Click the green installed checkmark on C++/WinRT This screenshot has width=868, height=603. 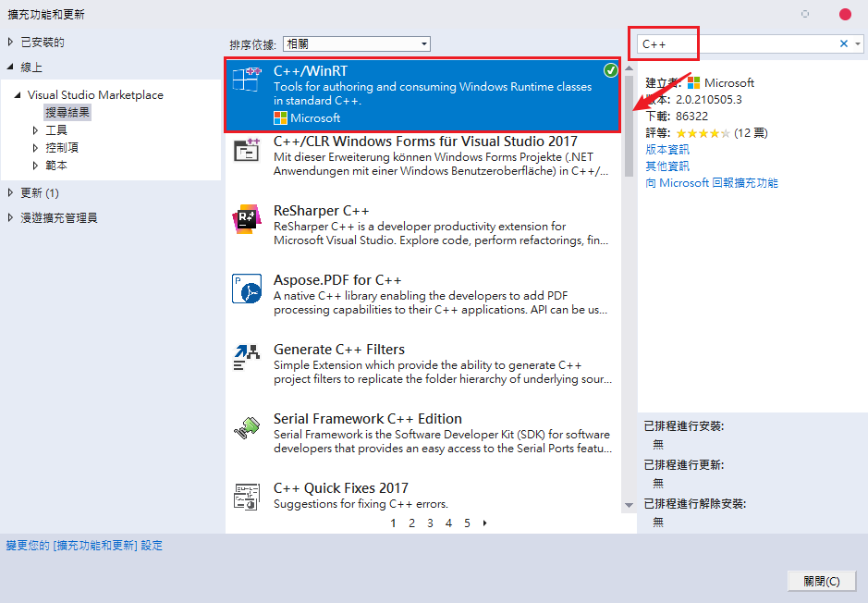(x=611, y=70)
